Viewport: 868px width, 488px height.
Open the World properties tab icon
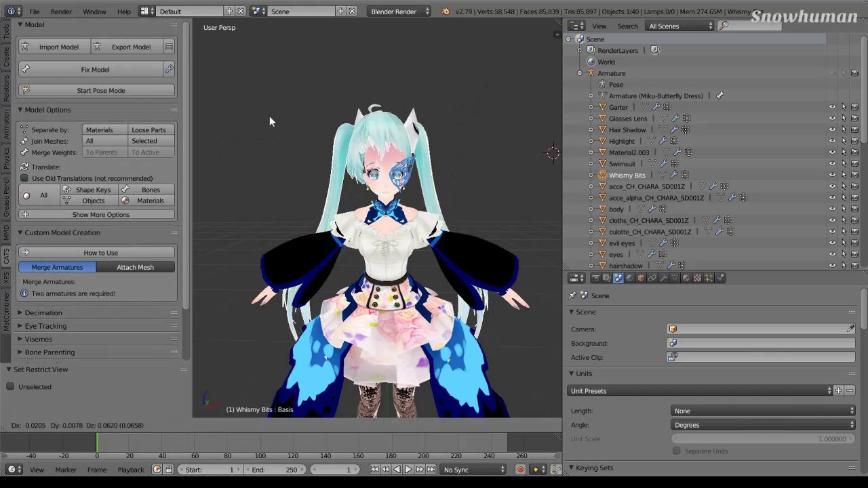629,278
